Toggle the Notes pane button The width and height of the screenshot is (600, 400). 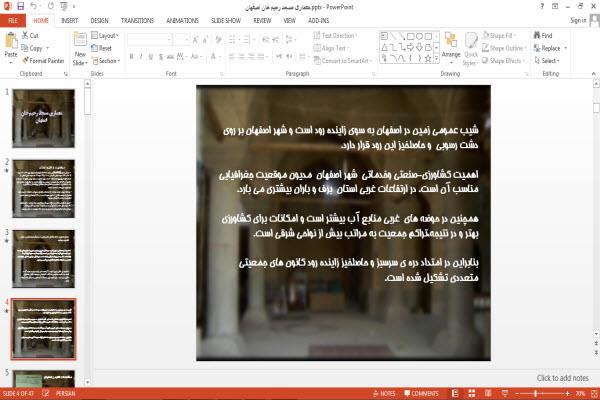[384, 393]
